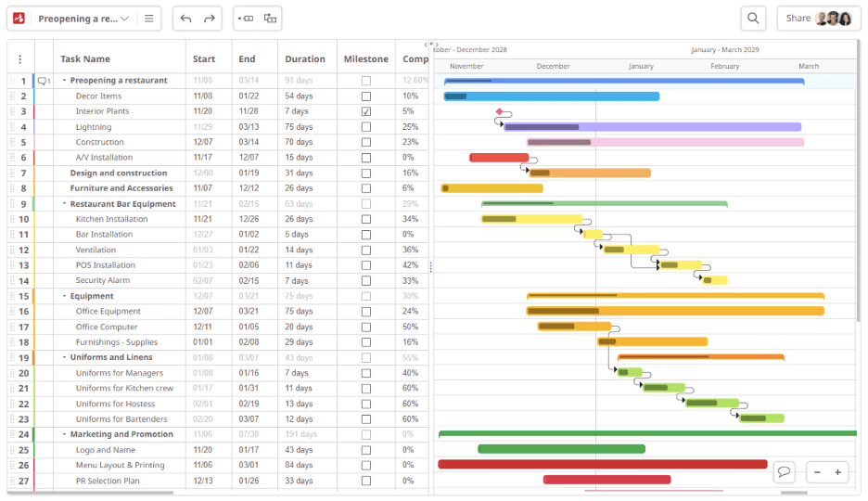Click the search magnifier icon
Viewport: 868px width, 501px height.
(x=753, y=19)
